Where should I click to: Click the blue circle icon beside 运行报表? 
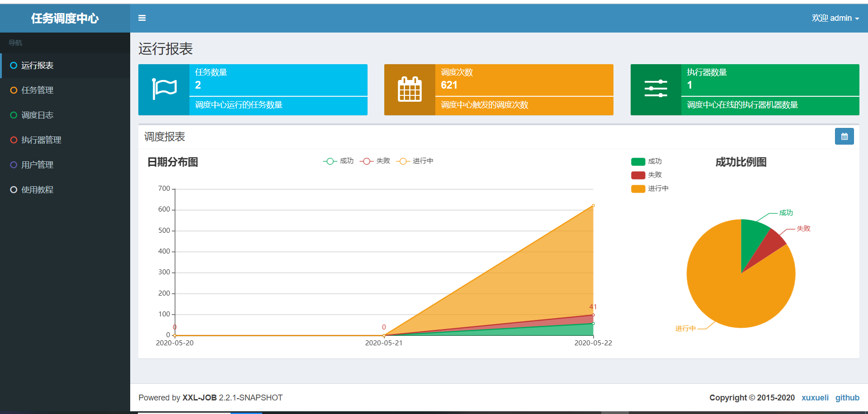tap(14, 66)
